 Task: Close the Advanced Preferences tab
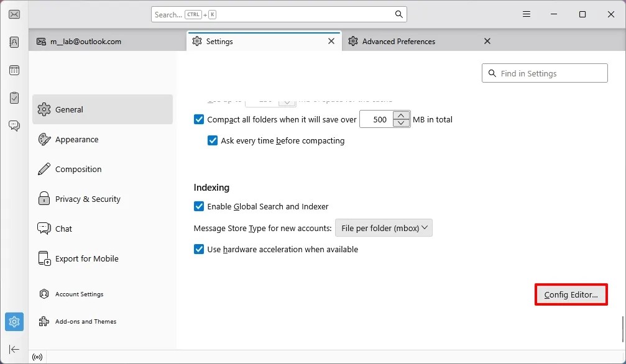click(x=487, y=41)
